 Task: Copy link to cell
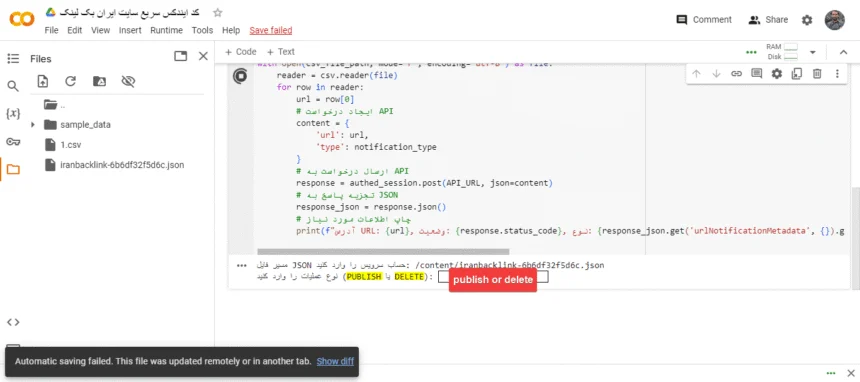737,74
